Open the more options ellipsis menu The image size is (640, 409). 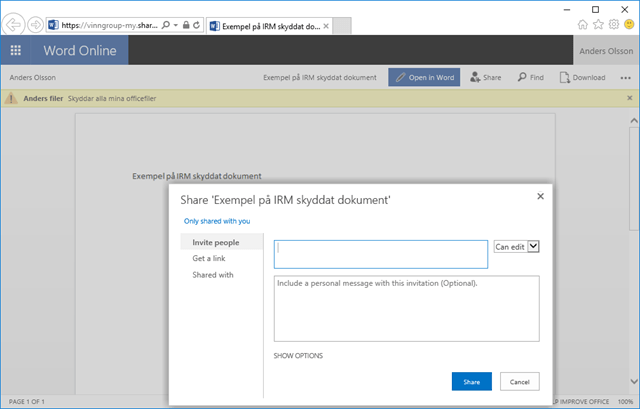(625, 77)
